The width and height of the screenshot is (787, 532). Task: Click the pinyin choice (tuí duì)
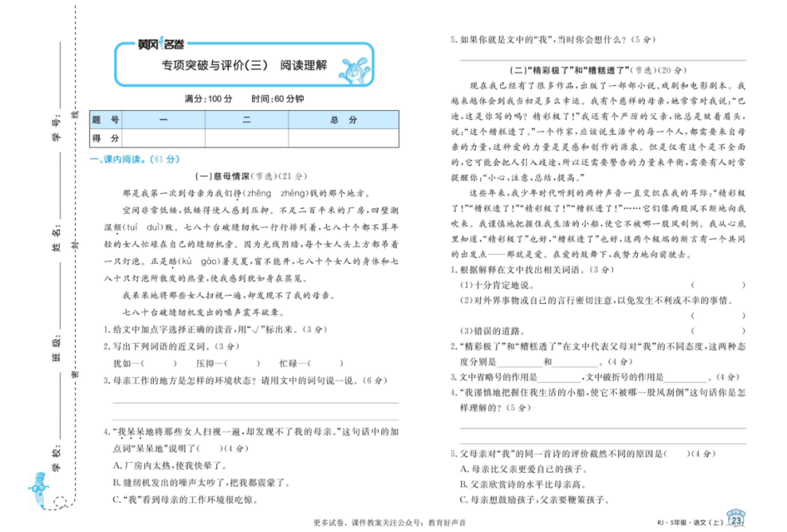(143, 227)
